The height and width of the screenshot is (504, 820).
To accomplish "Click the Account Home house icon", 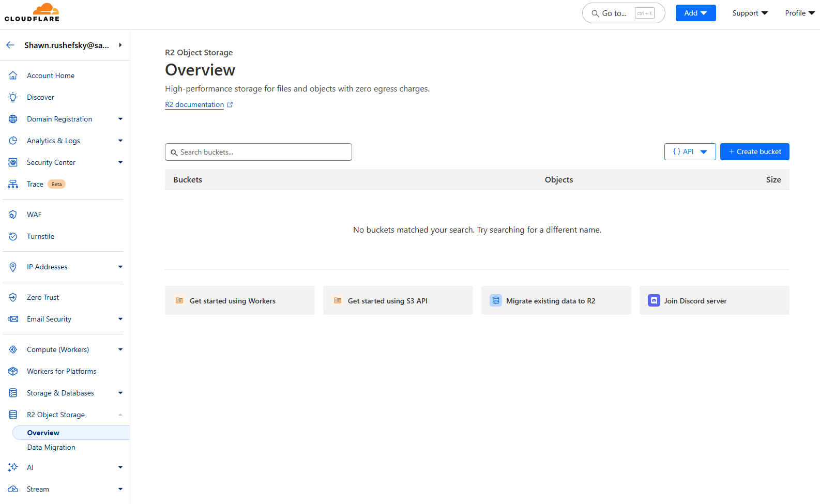I will [13, 75].
